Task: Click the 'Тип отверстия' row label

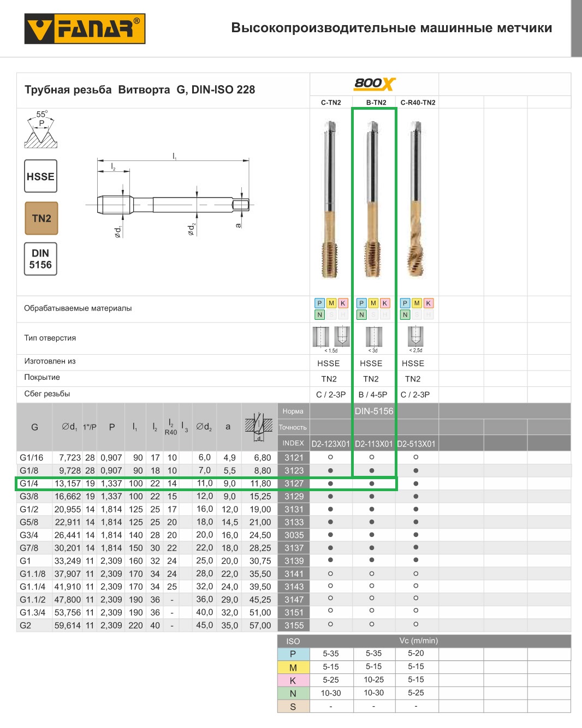Action: click(x=50, y=338)
